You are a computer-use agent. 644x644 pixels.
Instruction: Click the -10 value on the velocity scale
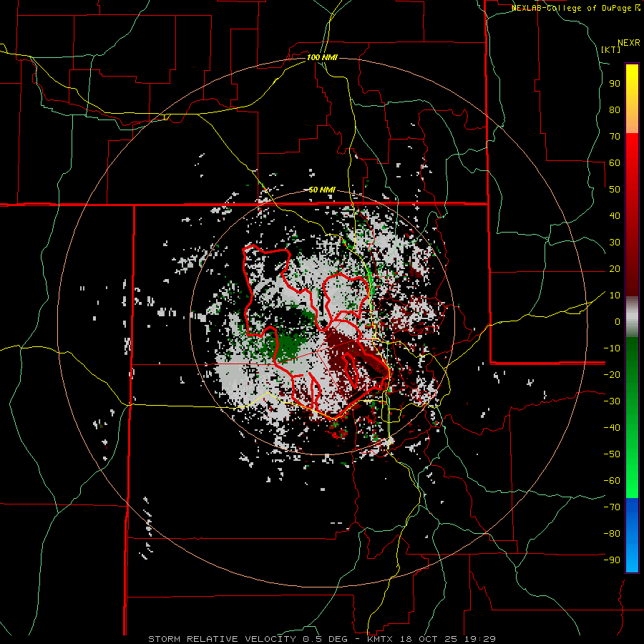coord(612,348)
